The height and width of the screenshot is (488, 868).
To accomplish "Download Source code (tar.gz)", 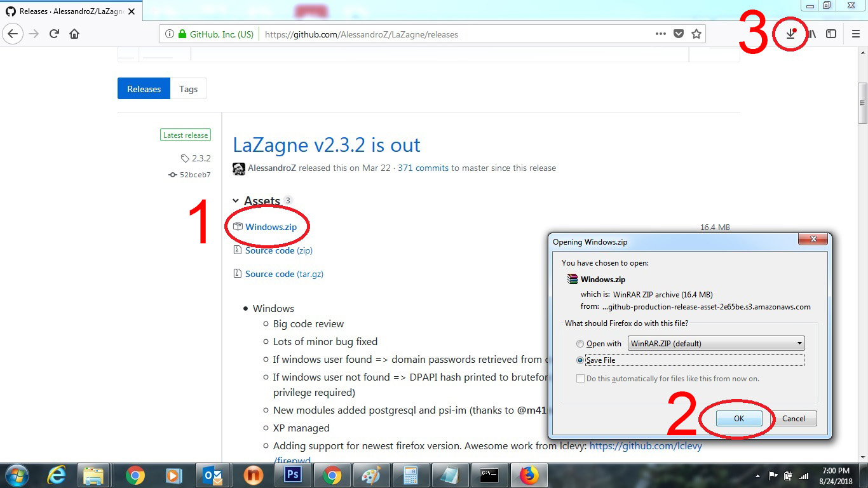I will [x=285, y=274].
